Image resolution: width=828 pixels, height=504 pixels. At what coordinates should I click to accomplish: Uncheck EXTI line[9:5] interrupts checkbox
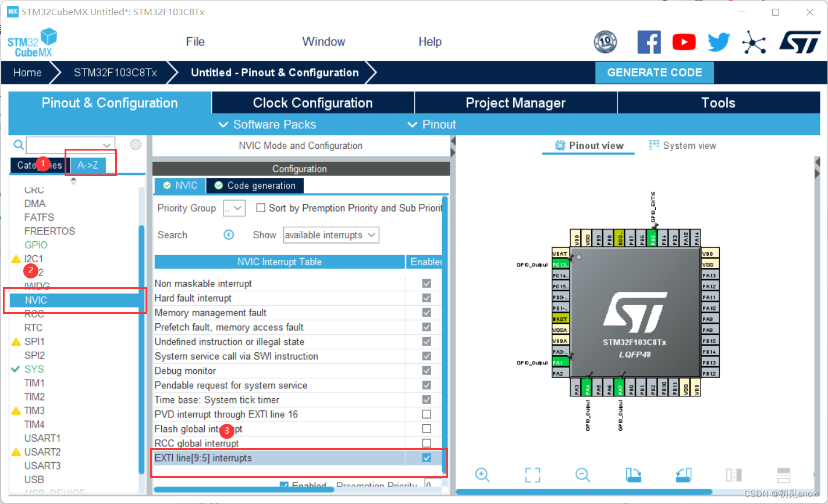click(x=427, y=458)
